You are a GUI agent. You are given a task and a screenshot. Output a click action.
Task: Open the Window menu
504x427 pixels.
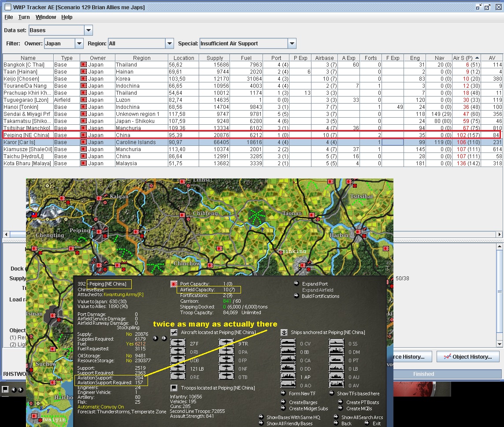coord(46,17)
